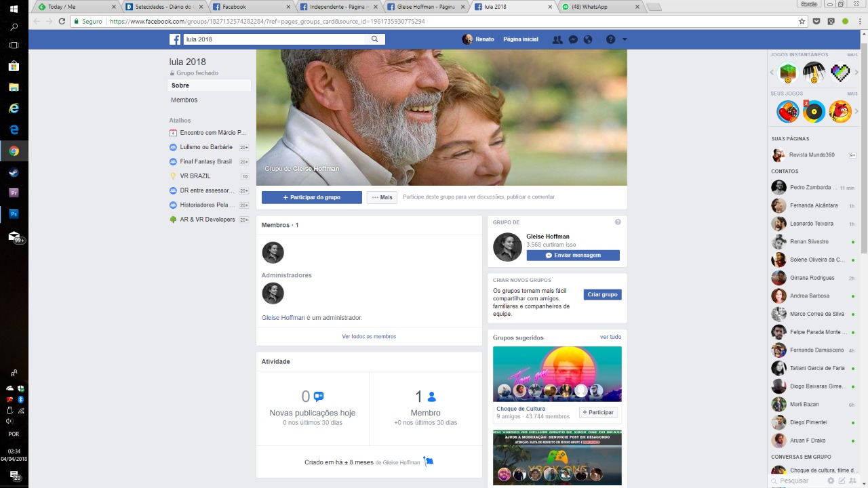Switch to the WhatsApp browser tab
This screenshot has height=488, width=868.
pyautogui.click(x=598, y=7)
